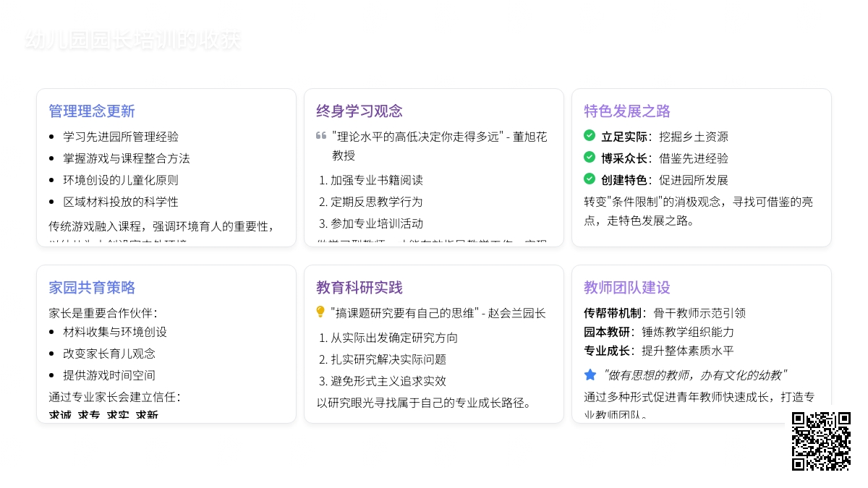Click the QR code in the bottom-right corner
Screen dimensions: 868x488
pyautogui.click(x=821, y=441)
